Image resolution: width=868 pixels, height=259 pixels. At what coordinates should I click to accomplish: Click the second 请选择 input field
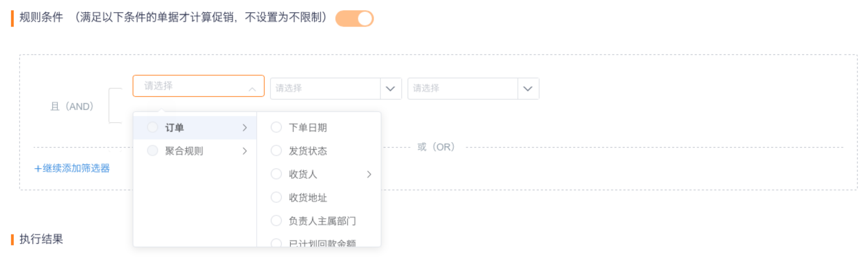click(x=325, y=88)
